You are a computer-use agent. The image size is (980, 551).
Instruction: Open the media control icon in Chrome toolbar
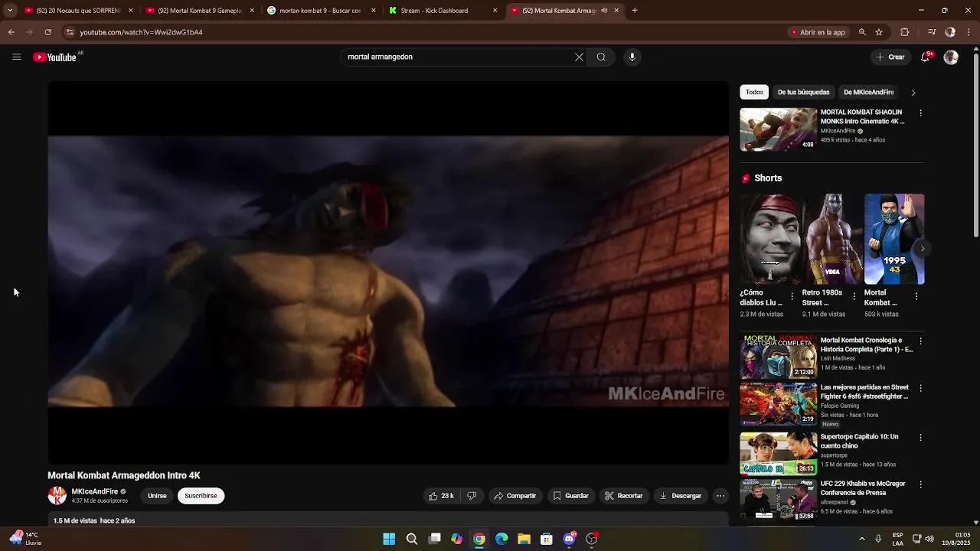(931, 32)
